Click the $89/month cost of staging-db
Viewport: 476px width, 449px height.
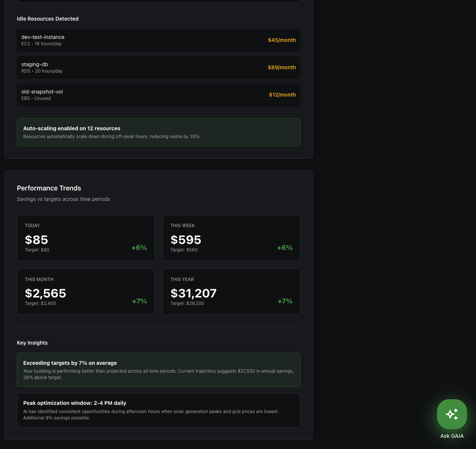click(282, 67)
